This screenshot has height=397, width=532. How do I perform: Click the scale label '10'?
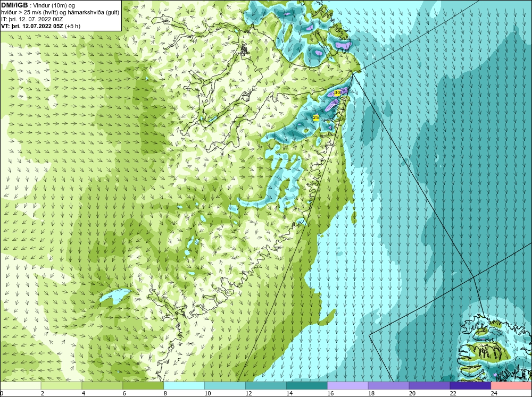point(207,393)
